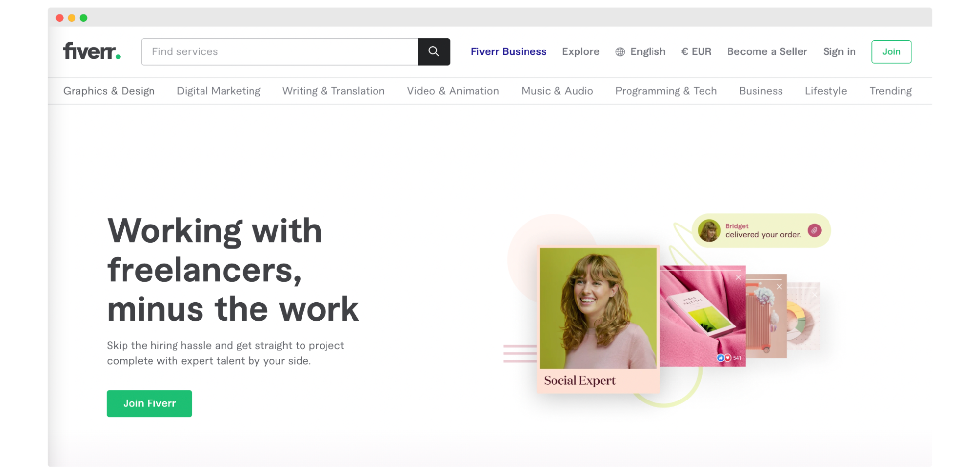
Task: Click the Sign in link
Action: pyautogui.click(x=839, y=51)
